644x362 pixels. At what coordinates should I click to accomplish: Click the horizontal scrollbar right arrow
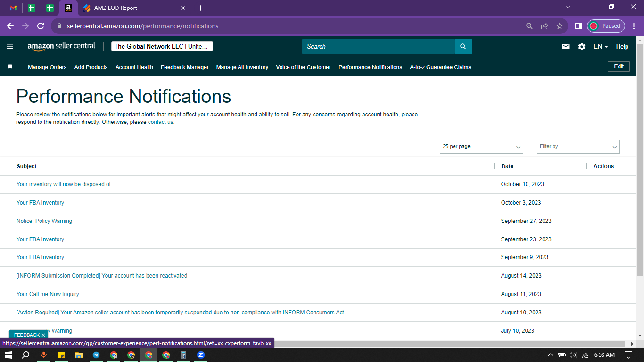click(632, 344)
